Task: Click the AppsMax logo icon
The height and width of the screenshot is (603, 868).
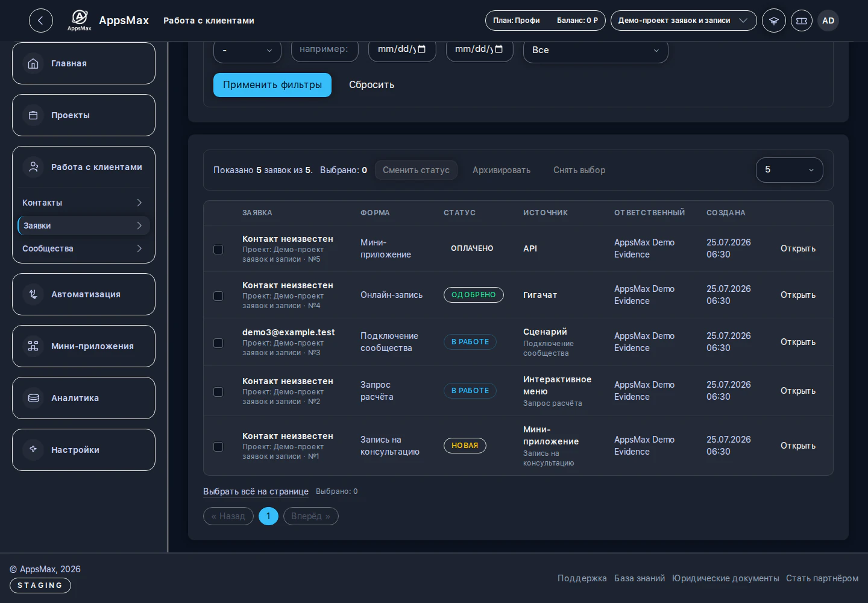Action: coord(80,20)
